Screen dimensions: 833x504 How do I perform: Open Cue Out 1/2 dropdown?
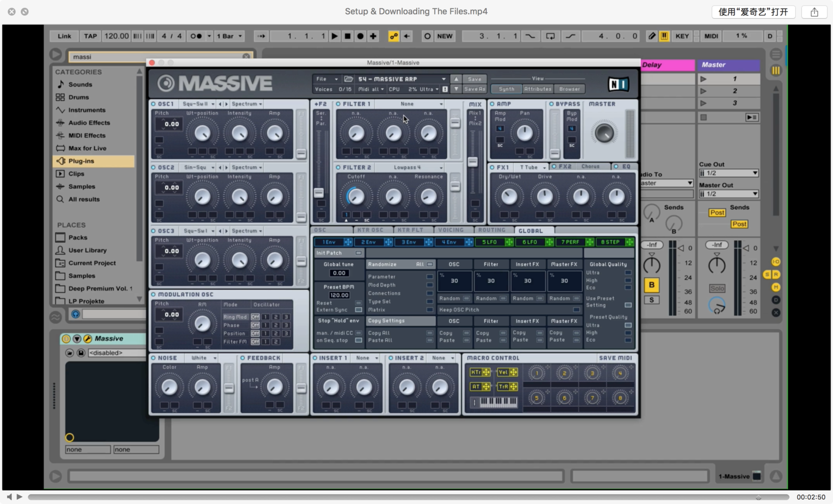pyautogui.click(x=728, y=173)
